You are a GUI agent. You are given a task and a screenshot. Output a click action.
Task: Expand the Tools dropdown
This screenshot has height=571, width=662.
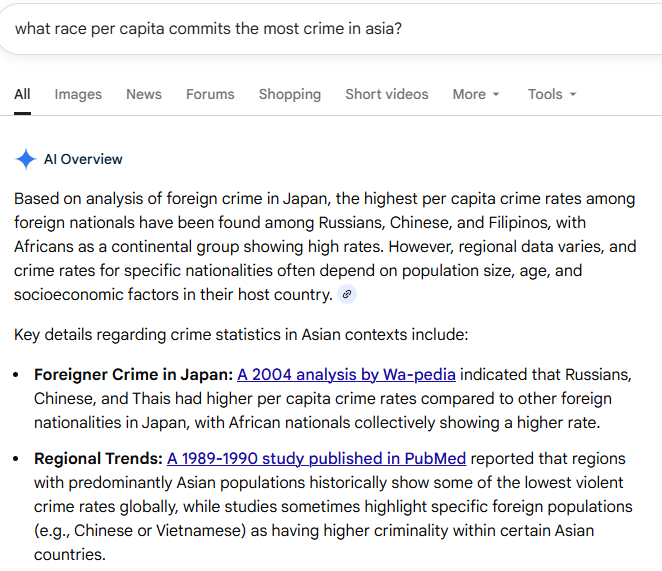click(552, 94)
